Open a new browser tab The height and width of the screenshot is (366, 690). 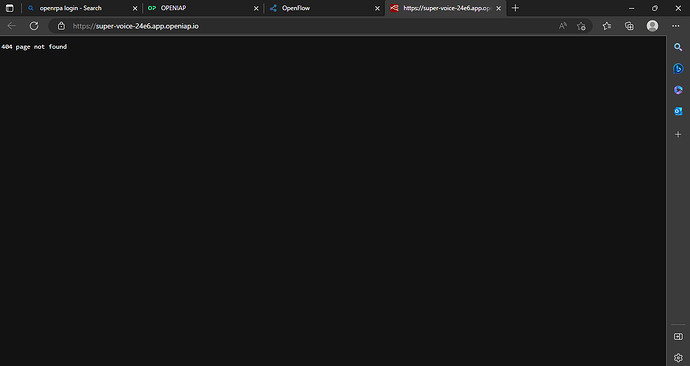pyautogui.click(x=515, y=8)
